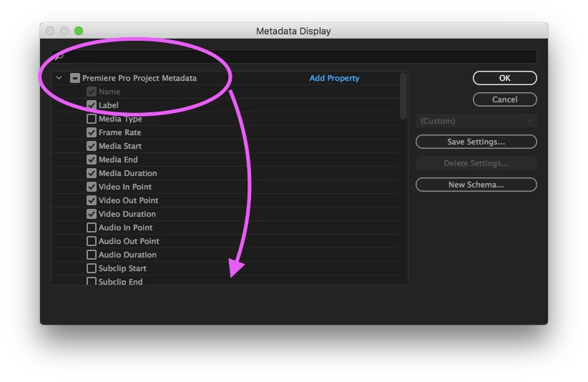This screenshot has width=588, height=382.
Task: Uncheck the Video In Point checkbox
Action: tap(92, 187)
